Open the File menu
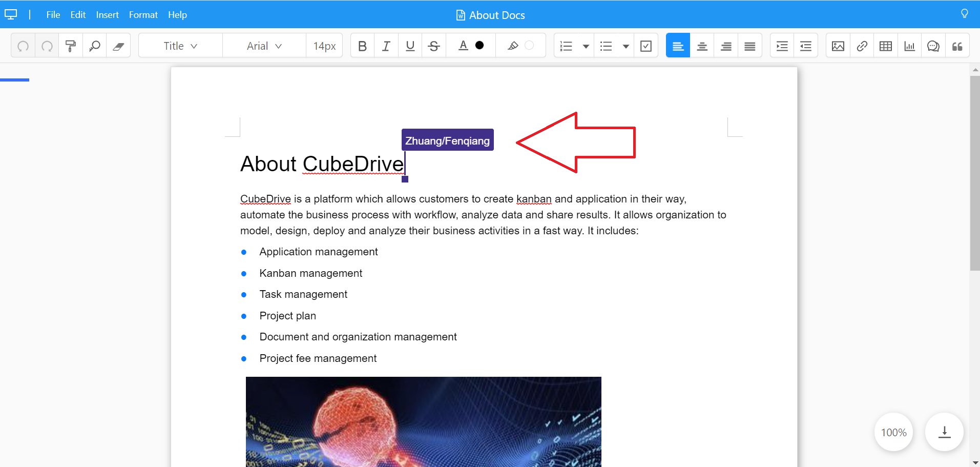Viewport: 980px width, 467px height. (53, 15)
